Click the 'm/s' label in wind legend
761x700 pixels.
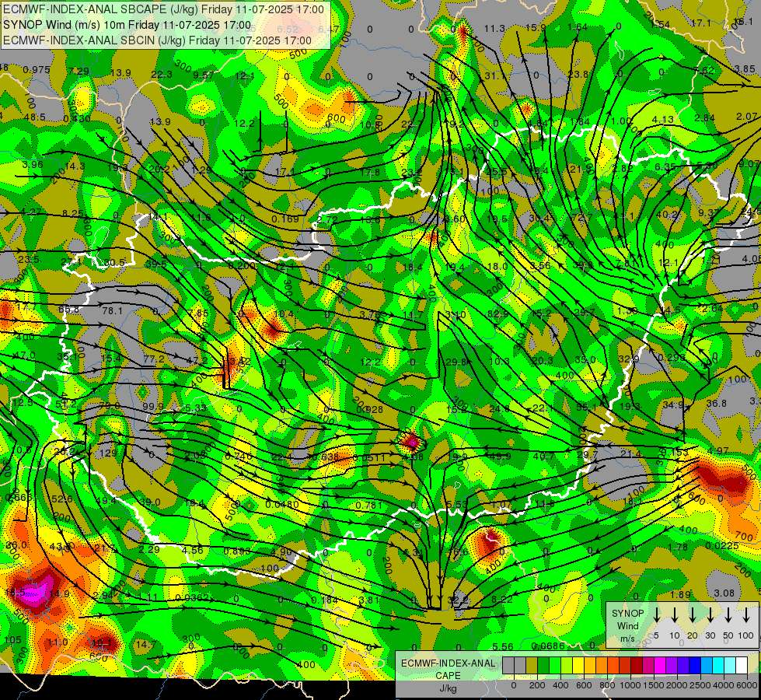[x=627, y=639]
